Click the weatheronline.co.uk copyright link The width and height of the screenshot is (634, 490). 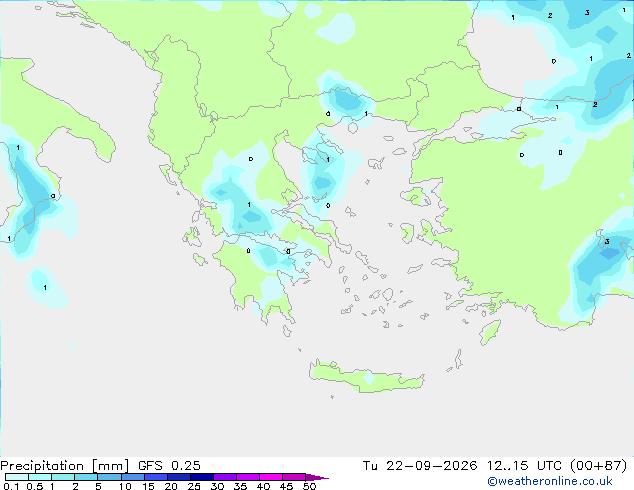tap(550, 481)
